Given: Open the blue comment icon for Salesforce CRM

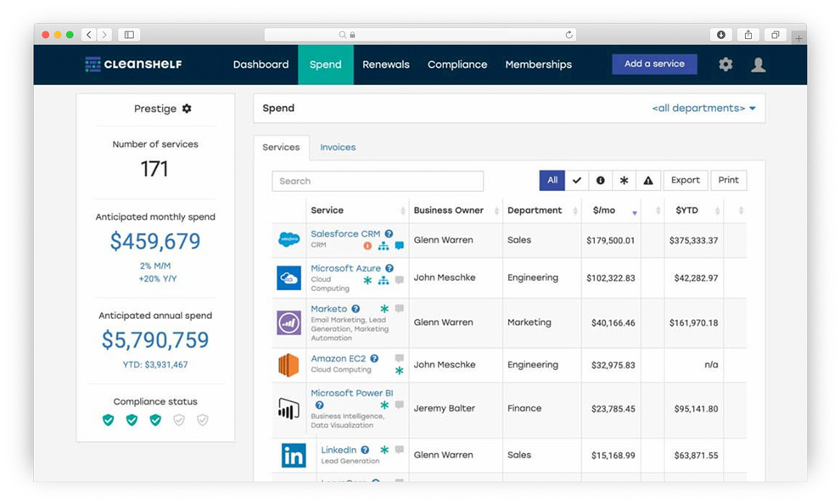Looking at the screenshot, I should [x=400, y=245].
